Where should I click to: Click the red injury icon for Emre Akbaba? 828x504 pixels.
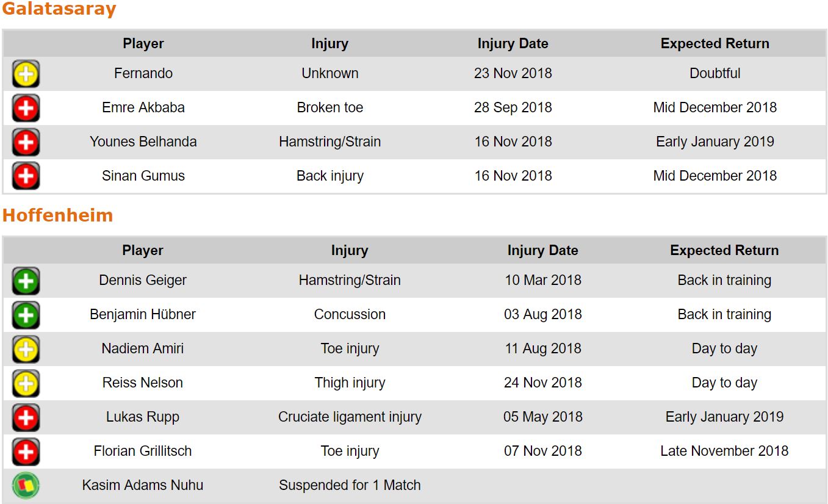[26, 109]
